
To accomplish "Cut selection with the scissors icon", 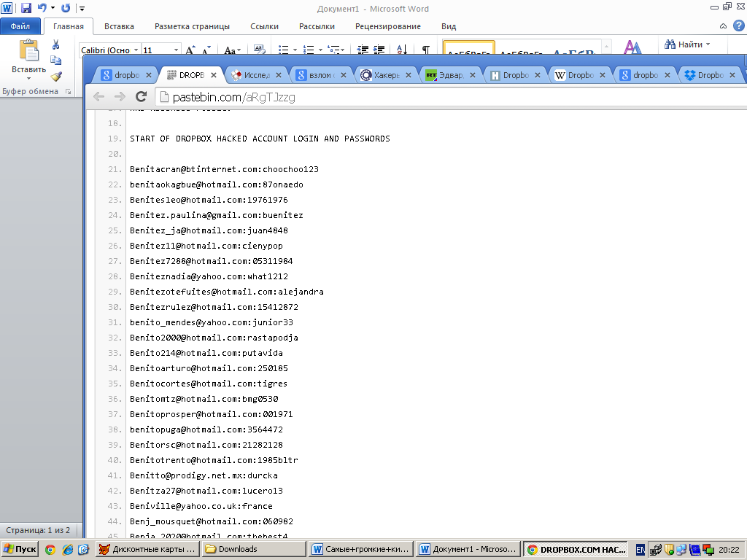I will 55,44.
